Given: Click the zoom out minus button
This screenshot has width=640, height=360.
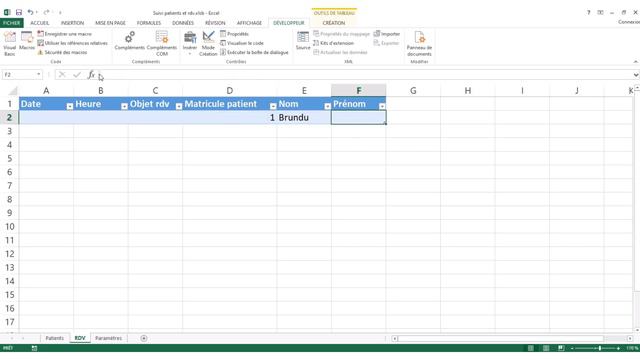Looking at the screenshot, I should (x=572, y=348).
